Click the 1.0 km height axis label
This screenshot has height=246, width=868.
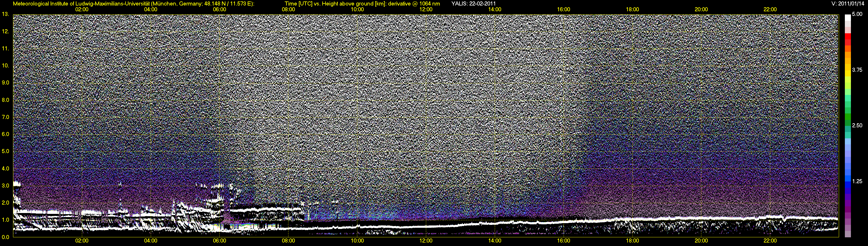[5, 220]
